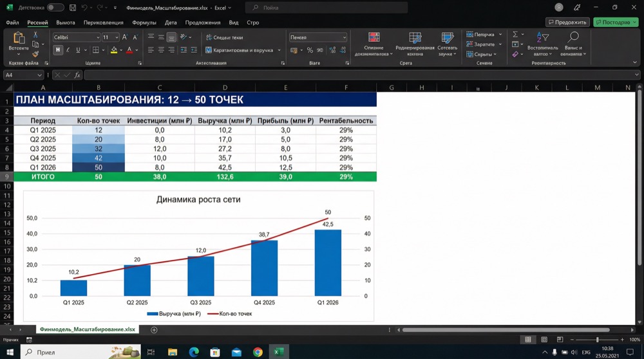Toggle bold formatting button

58,50
